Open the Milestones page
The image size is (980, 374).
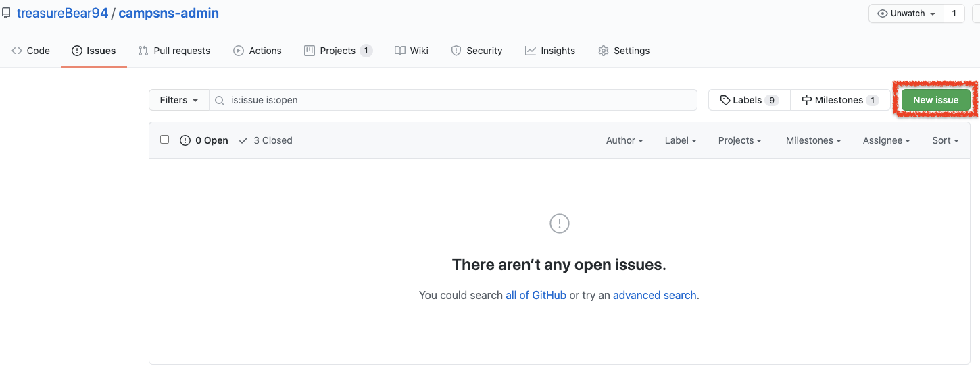click(840, 100)
